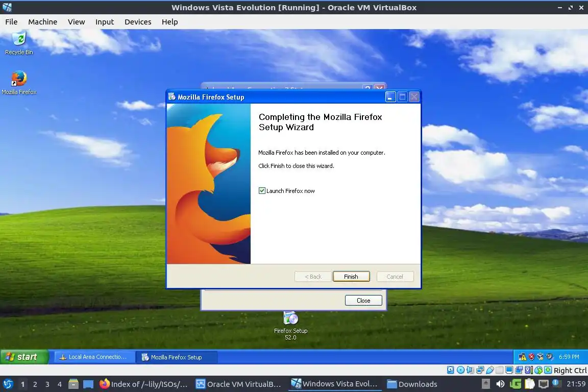This screenshot has width=588, height=392.
Task: Click host panel clock 21:59
Action: click(x=576, y=384)
